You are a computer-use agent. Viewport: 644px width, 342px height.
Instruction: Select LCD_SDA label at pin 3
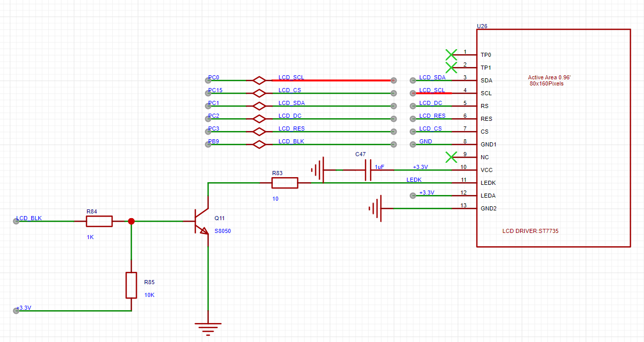click(x=432, y=78)
